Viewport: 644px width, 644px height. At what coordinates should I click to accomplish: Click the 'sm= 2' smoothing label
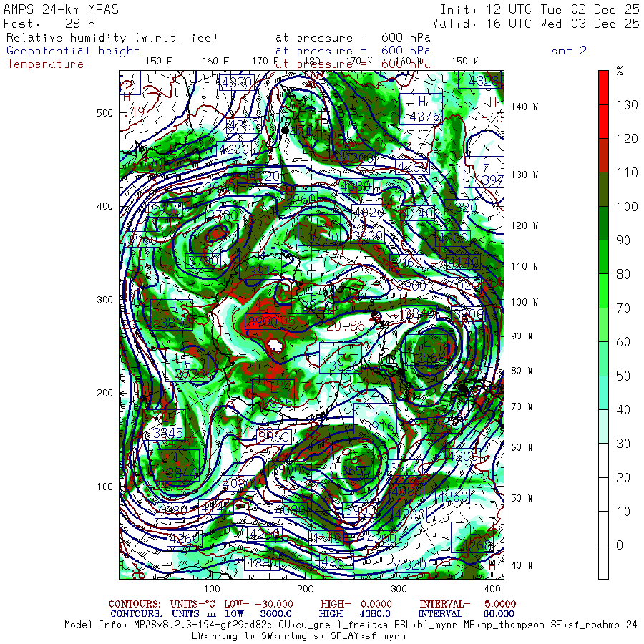[x=570, y=51]
